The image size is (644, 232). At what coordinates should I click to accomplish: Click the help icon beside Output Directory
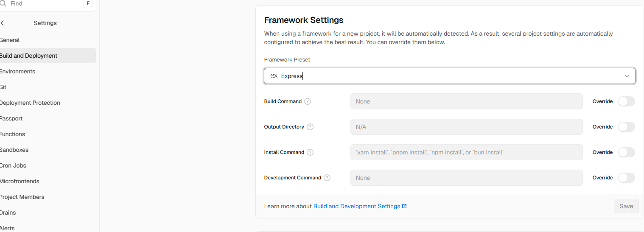click(310, 127)
